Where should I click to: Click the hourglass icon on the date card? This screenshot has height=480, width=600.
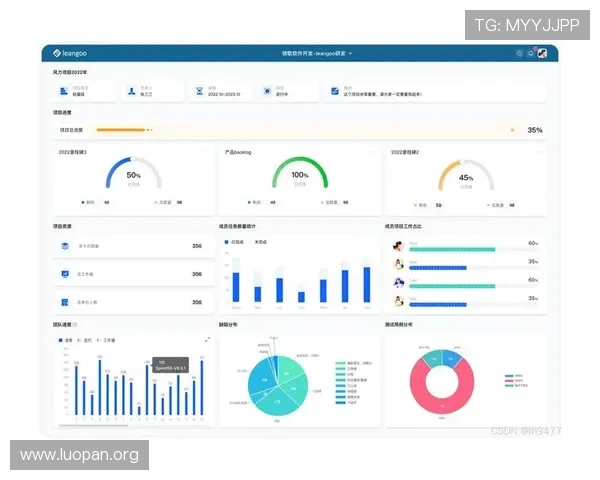tap(199, 91)
